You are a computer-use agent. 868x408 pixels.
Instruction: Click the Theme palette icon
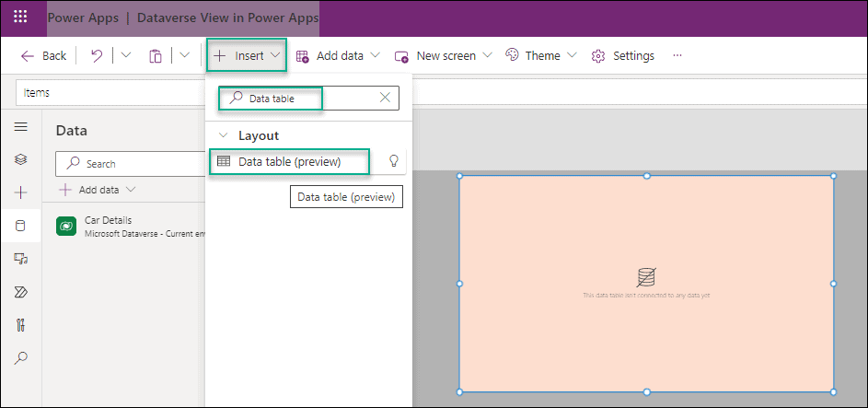pyautogui.click(x=513, y=55)
